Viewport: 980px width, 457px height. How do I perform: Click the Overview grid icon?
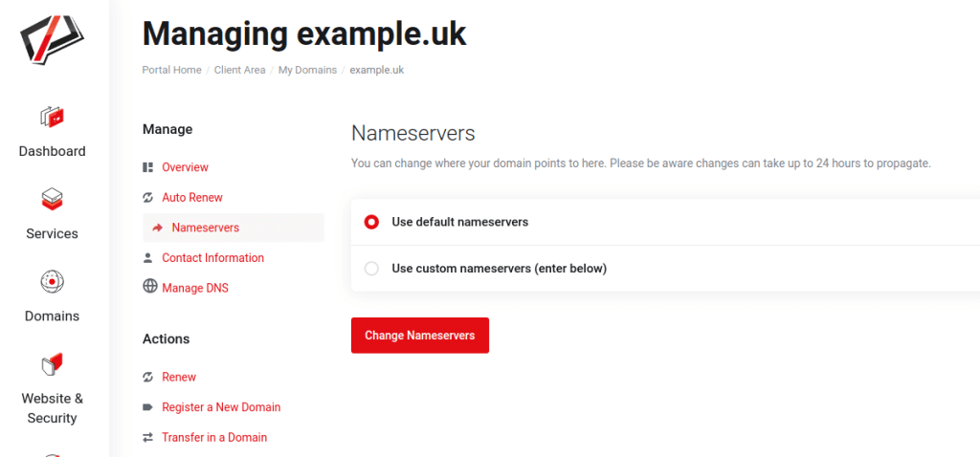(x=148, y=167)
